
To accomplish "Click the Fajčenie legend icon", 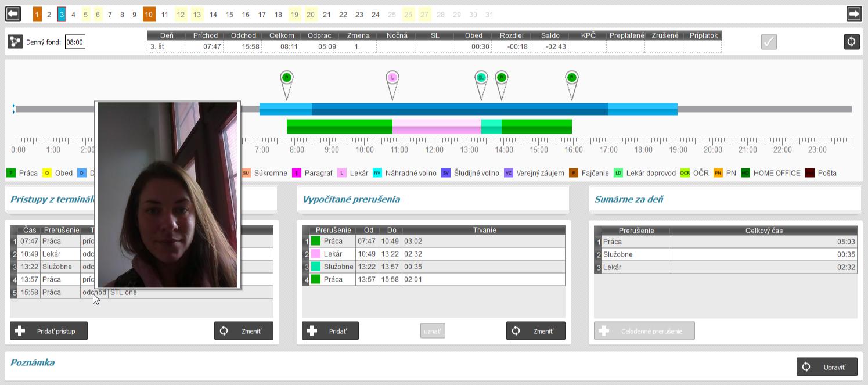I will [x=574, y=173].
